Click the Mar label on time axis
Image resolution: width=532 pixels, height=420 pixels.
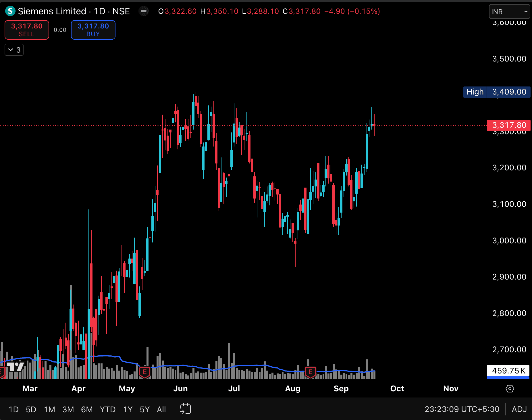(x=30, y=389)
